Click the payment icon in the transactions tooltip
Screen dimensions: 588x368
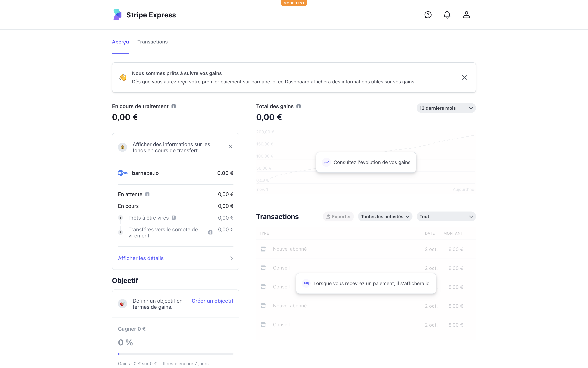click(x=306, y=283)
